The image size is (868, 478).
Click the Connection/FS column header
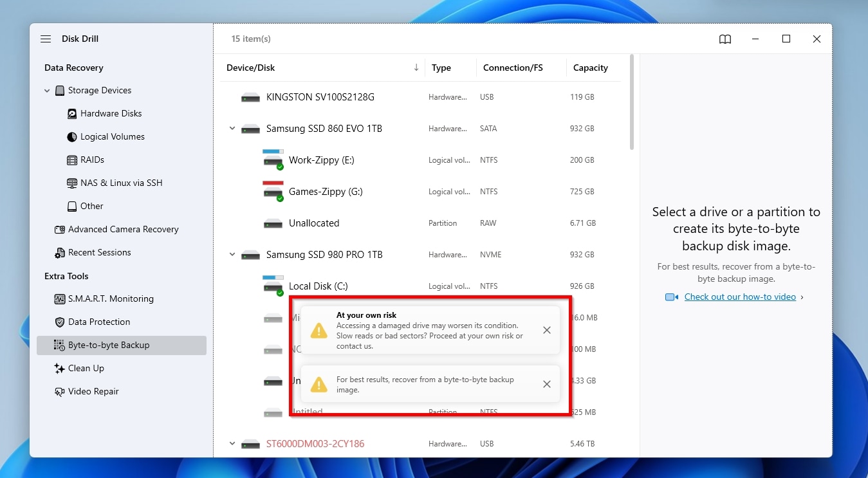pos(513,68)
